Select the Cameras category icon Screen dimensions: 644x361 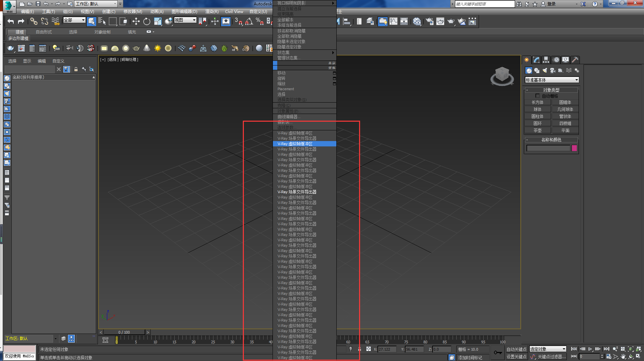point(553,71)
